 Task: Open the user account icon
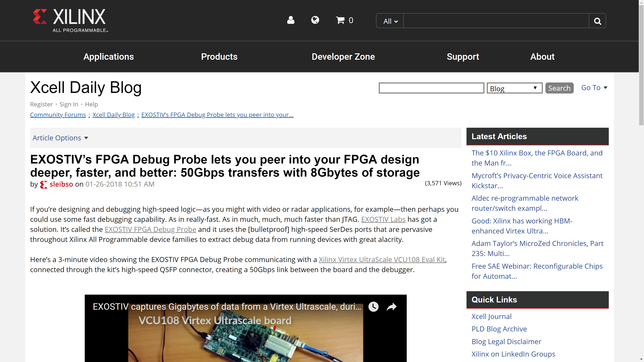290,20
